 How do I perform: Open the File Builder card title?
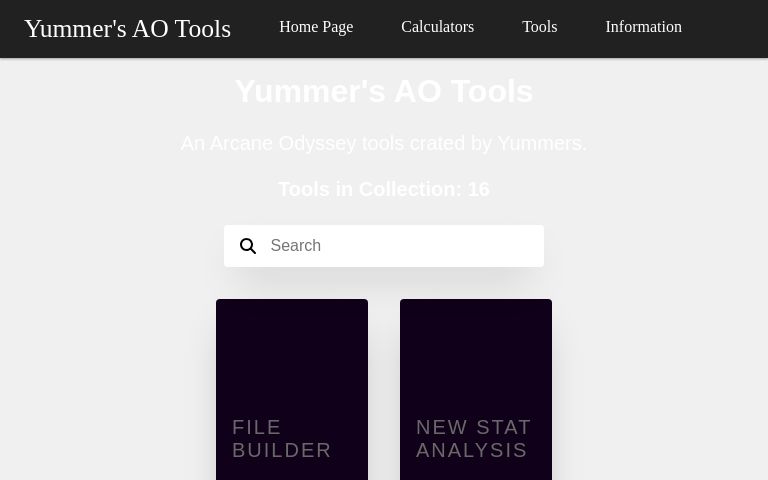282,438
